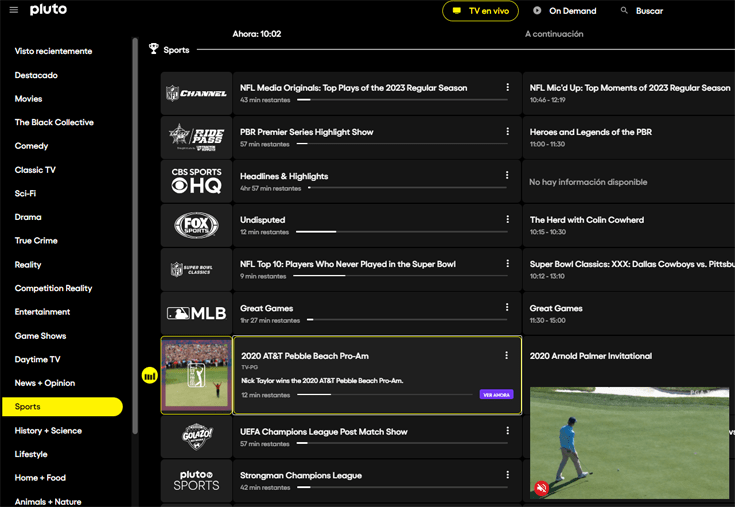Open options for 2020 AT&T Pebble Beach Pro-Am
The image size is (735, 507).
click(x=506, y=355)
